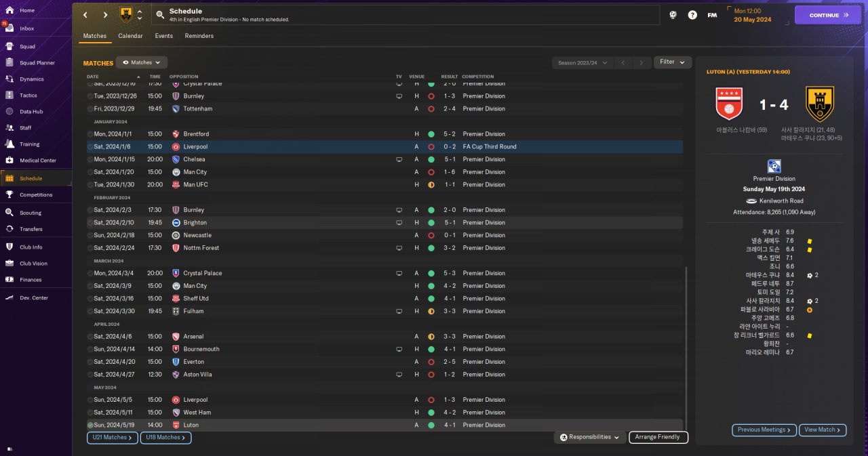
Task: Open the Club Vision screen
Action: click(x=33, y=264)
